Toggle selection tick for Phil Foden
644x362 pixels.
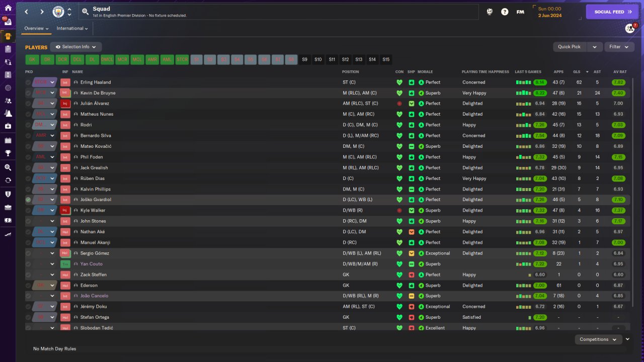tap(28, 157)
